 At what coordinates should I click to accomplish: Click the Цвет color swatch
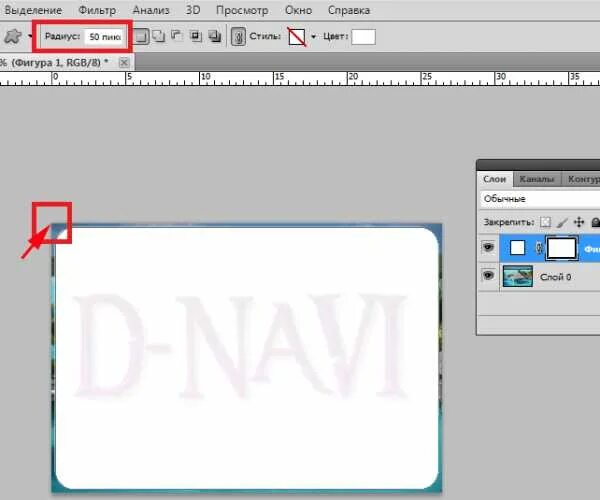(x=363, y=37)
